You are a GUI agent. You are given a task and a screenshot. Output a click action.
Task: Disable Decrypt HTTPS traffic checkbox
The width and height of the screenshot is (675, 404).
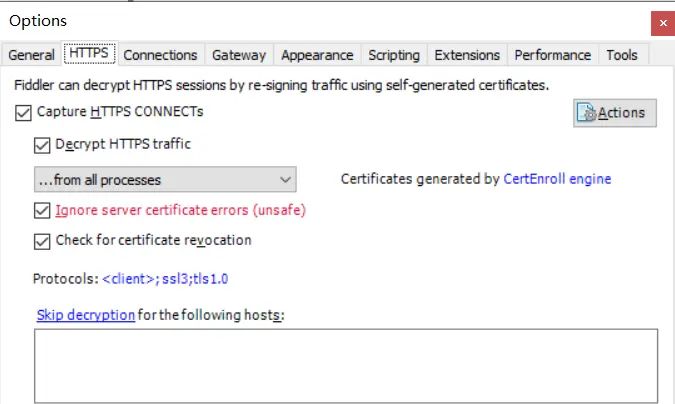pos(42,145)
